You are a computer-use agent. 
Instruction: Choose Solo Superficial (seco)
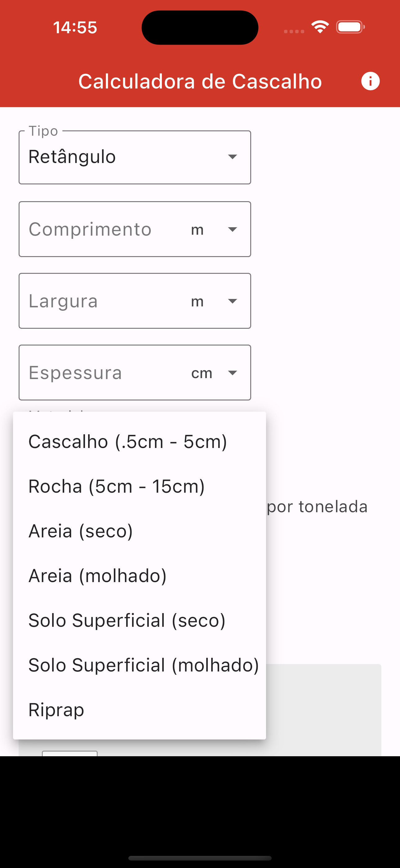(x=140, y=620)
